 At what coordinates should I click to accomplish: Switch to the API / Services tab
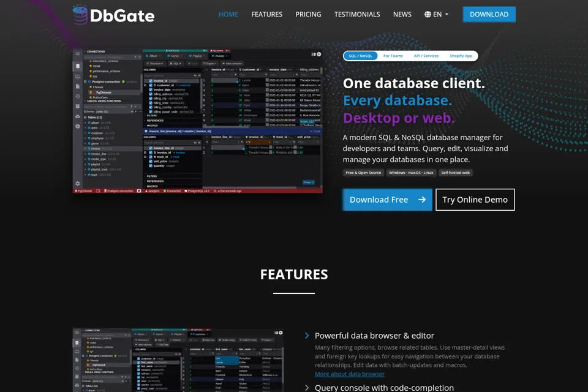pos(426,56)
